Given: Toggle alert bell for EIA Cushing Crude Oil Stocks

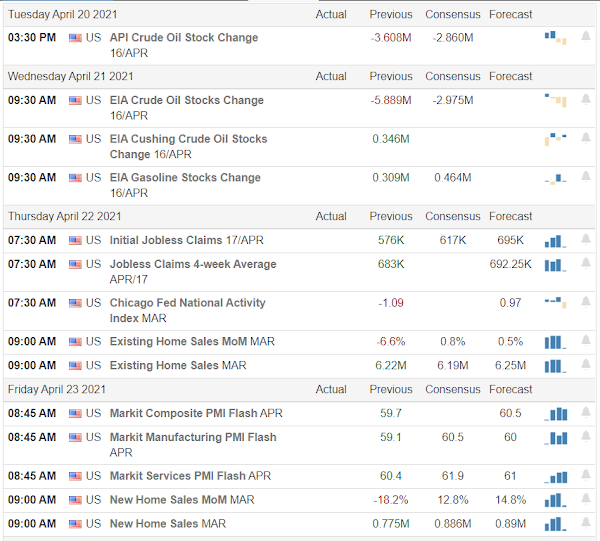Looking at the screenshot, I should click(585, 138).
